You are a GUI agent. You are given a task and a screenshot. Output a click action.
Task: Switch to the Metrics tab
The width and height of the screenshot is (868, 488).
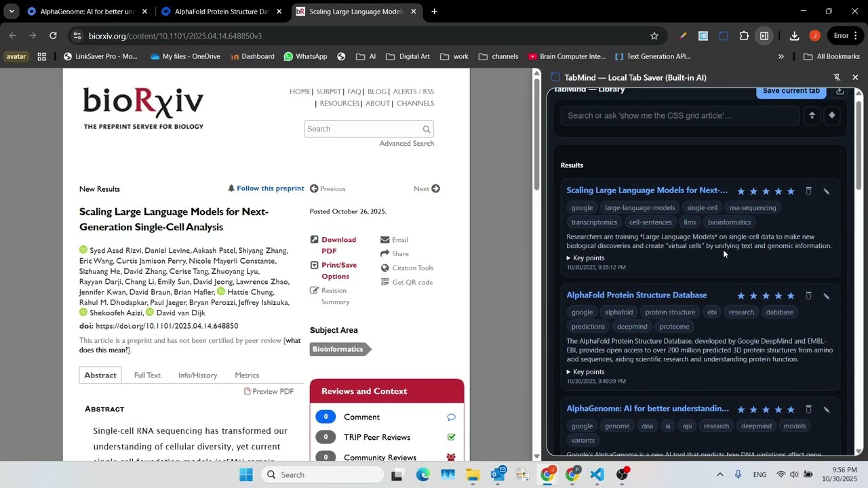[x=247, y=375]
